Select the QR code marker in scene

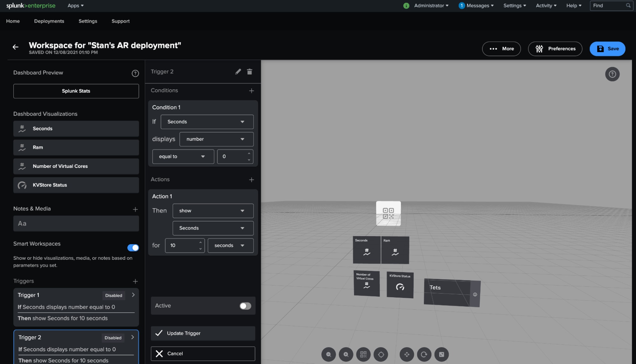[388, 213]
